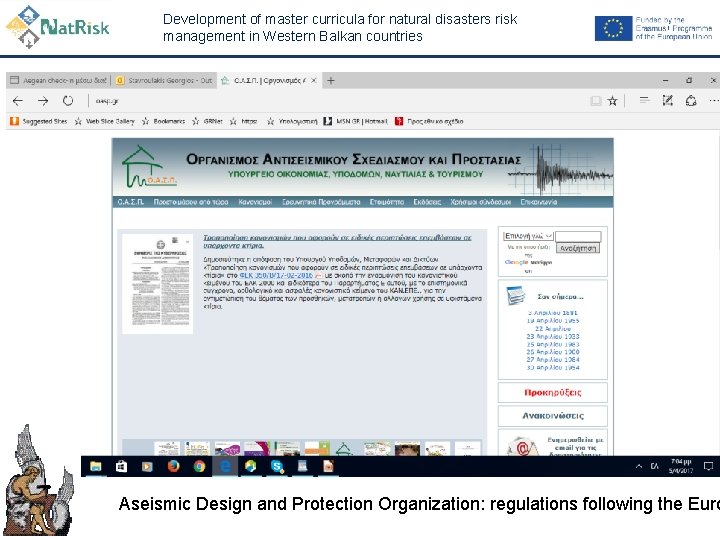Open File Explorer from the taskbar
The width and height of the screenshot is (720, 540).
click(x=96, y=467)
